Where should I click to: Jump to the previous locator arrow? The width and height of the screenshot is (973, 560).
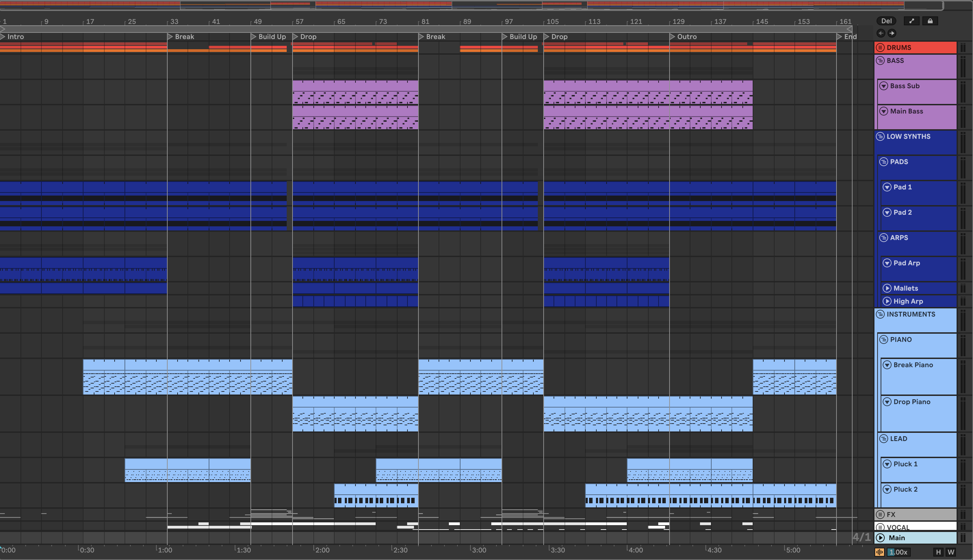click(x=881, y=33)
